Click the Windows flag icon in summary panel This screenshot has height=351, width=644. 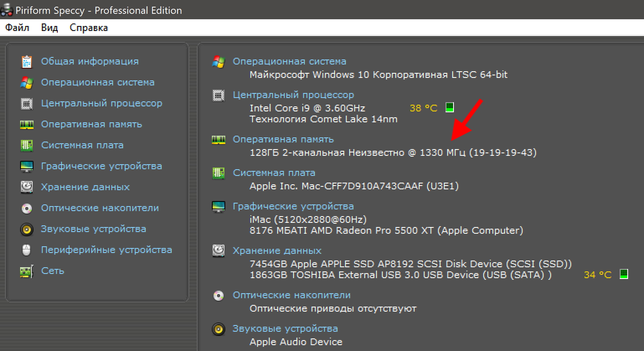[219, 62]
